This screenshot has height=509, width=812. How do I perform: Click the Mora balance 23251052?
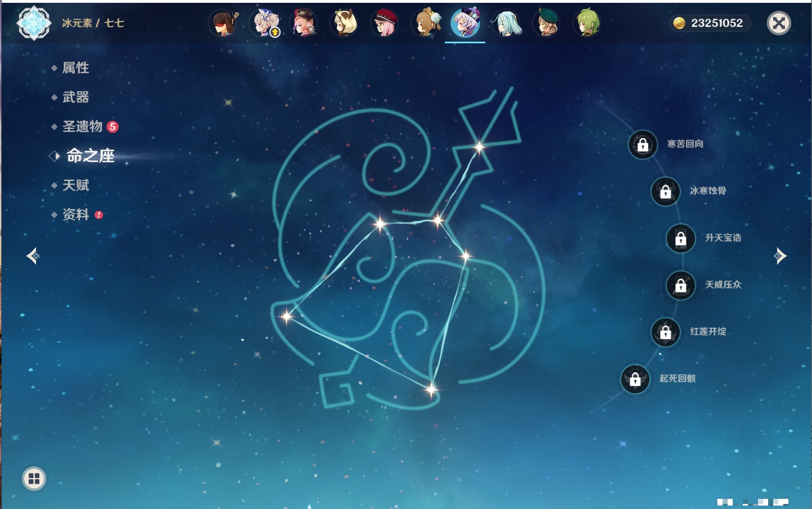(710, 23)
